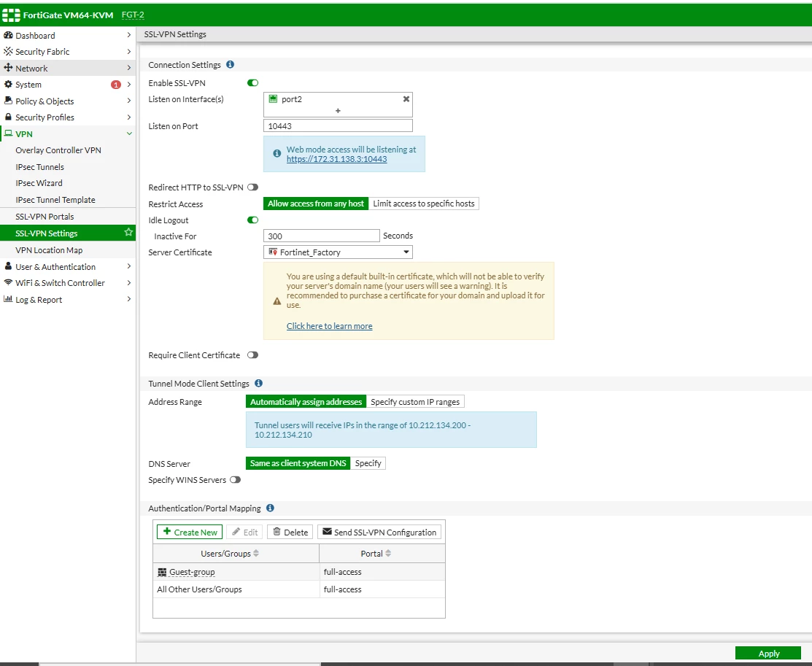Click the certificate warning triangle icon

(x=277, y=301)
